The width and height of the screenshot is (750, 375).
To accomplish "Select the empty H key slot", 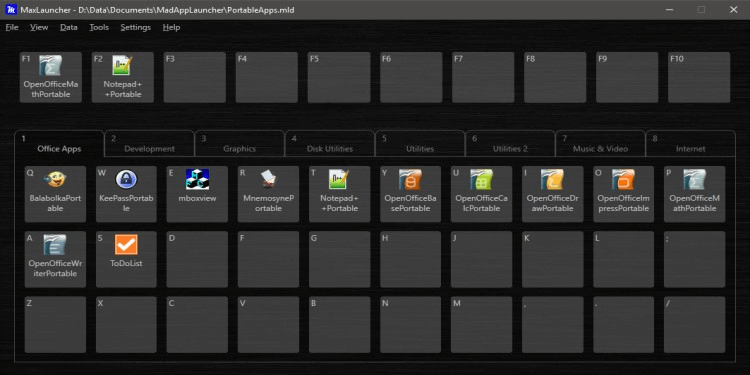I will 410,259.
